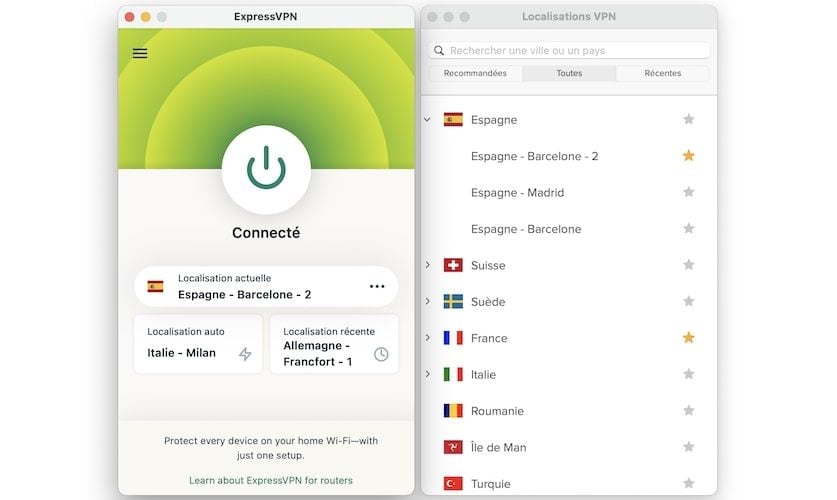Viewport: 837px width, 500px height.
Task: Click Protect every device on your home Wi-Fi text
Action: pyautogui.click(x=271, y=448)
